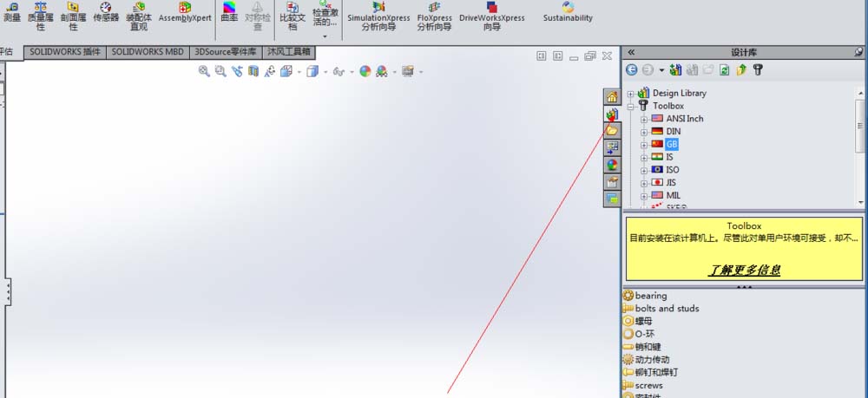Image resolution: width=868 pixels, height=398 pixels.
Task: Open Custom Properties task pane tab
Action: point(612,182)
